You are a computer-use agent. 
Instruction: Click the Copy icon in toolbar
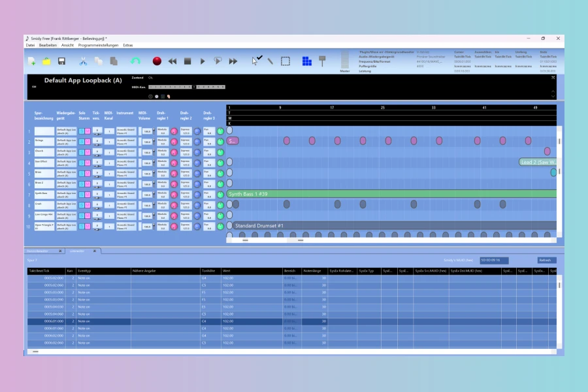pyautogui.click(x=98, y=61)
